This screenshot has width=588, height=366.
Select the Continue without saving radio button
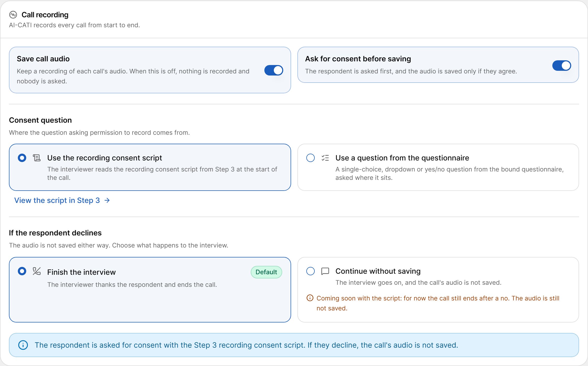coord(311,271)
